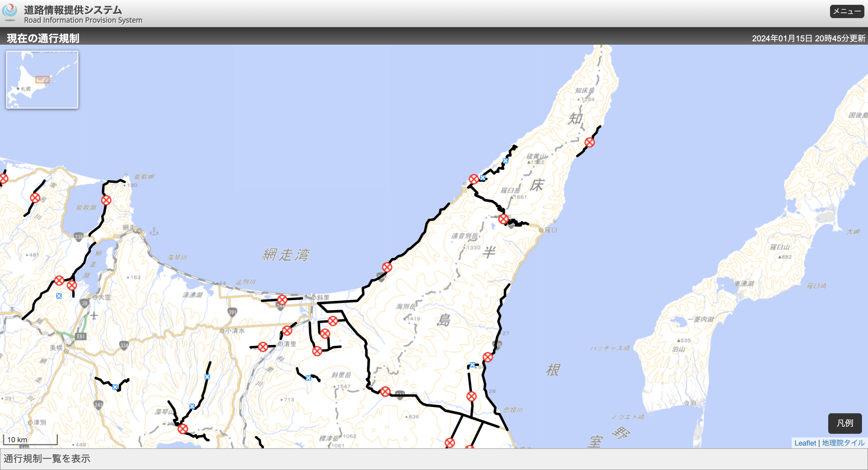
Task: Open the 凡例 legend
Action: pyautogui.click(x=844, y=423)
